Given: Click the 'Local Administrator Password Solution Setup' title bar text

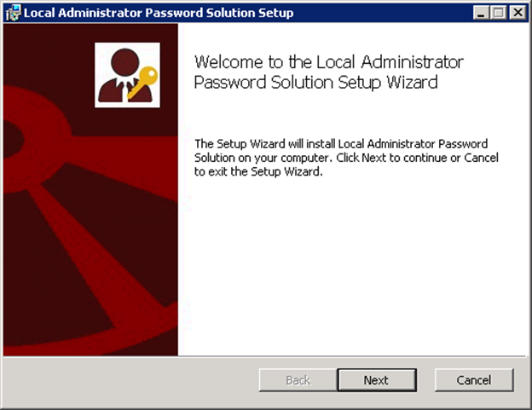Looking at the screenshot, I should (159, 13).
